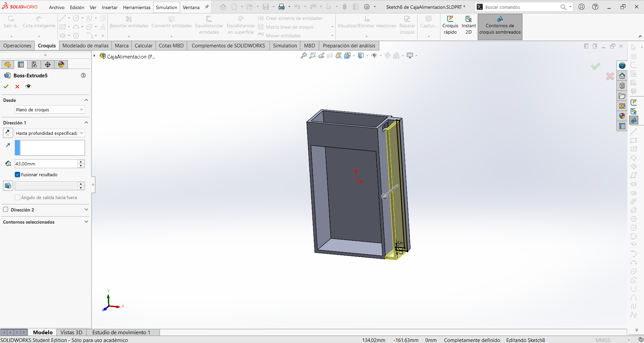
Task: Click Options gear icon
Action: (367, 7)
